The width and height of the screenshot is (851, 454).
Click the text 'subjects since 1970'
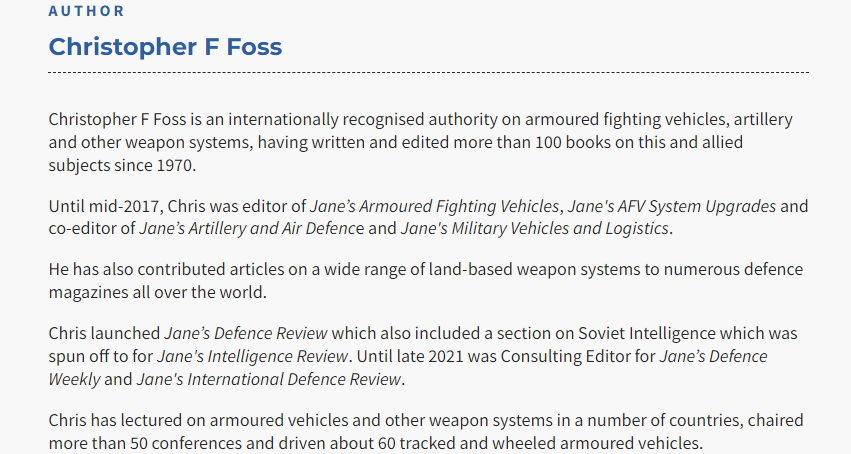coord(120,165)
